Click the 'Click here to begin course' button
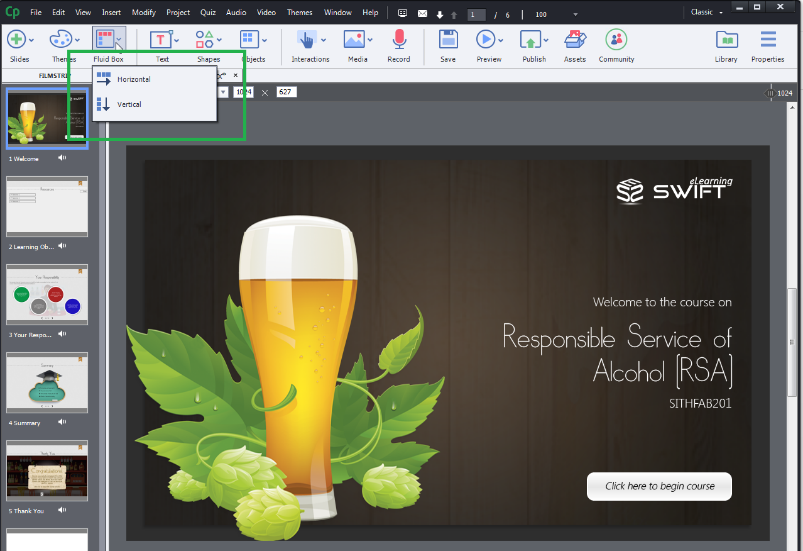The height and width of the screenshot is (551, 803). [x=659, y=486]
